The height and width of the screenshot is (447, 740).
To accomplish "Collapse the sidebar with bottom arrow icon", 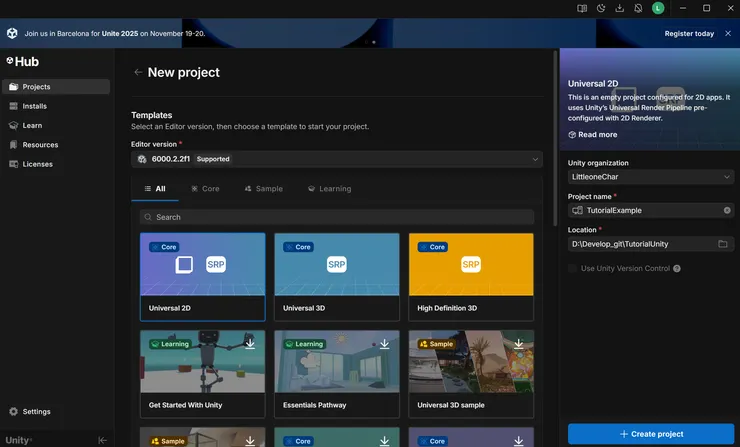I will [x=102, y=440].
